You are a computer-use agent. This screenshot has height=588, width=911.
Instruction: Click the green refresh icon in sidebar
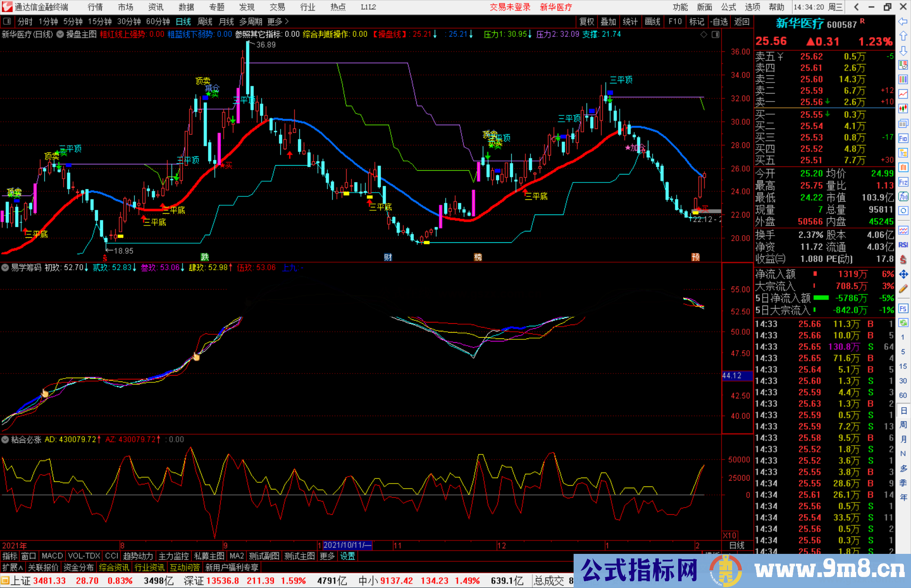pos(903,323)
